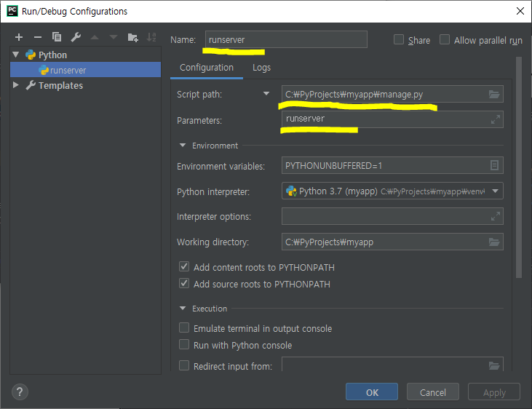The width and height of the screenshot is (532, 409).
Task: Click Templates wrench icon in the tree
Action: pos(31,85)
